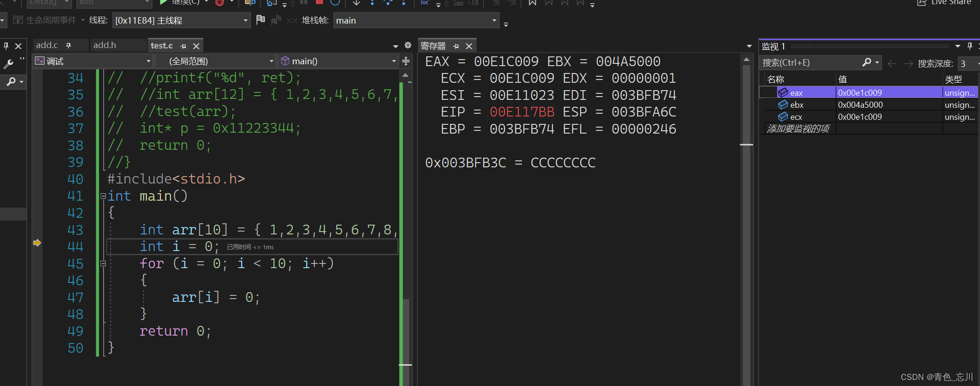Screen dimensions: 980x386
Task: Open the main() member dropdown
Action: click(338, 61)
